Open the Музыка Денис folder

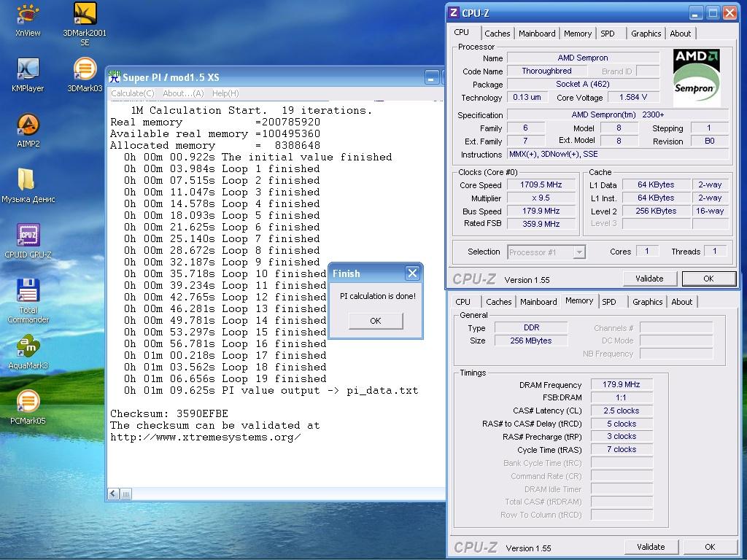tap(28, 186)
